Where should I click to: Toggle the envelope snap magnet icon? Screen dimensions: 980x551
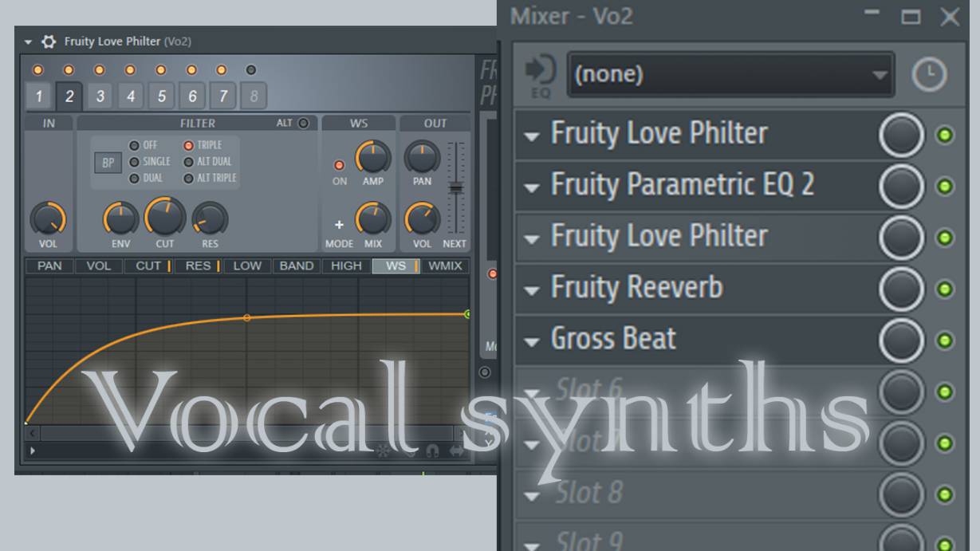(x=432, y=451)
